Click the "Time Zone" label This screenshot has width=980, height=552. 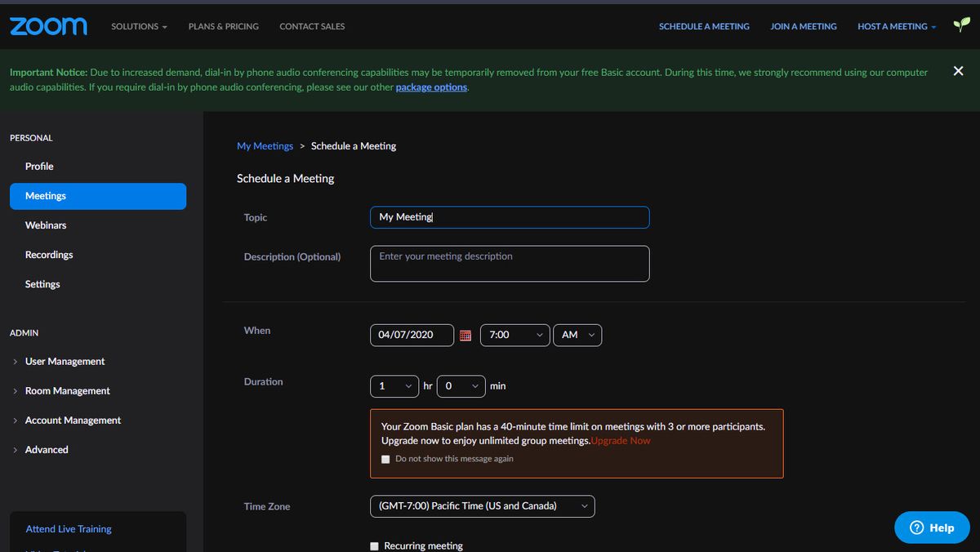(x=267, y=506)
